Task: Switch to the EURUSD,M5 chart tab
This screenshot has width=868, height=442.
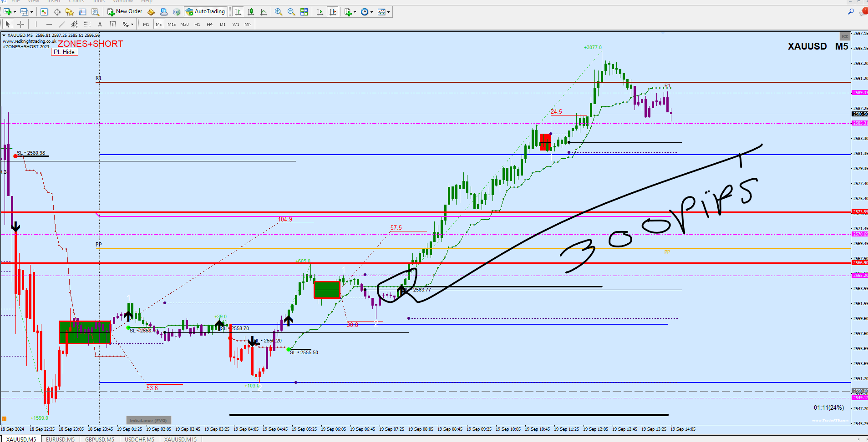Action: tap(60, 439)
